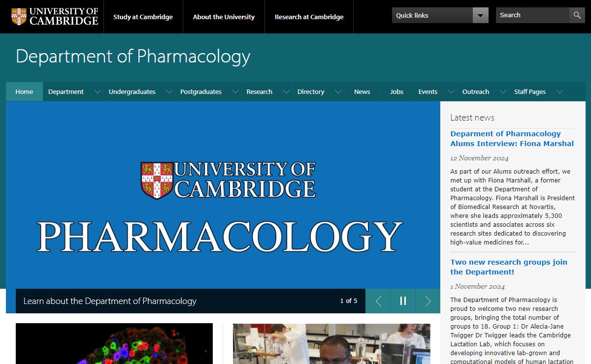Open the Undergraduates menu item
Image resolution: width=591 pixels, height=364 pixels.
[132, 91]
